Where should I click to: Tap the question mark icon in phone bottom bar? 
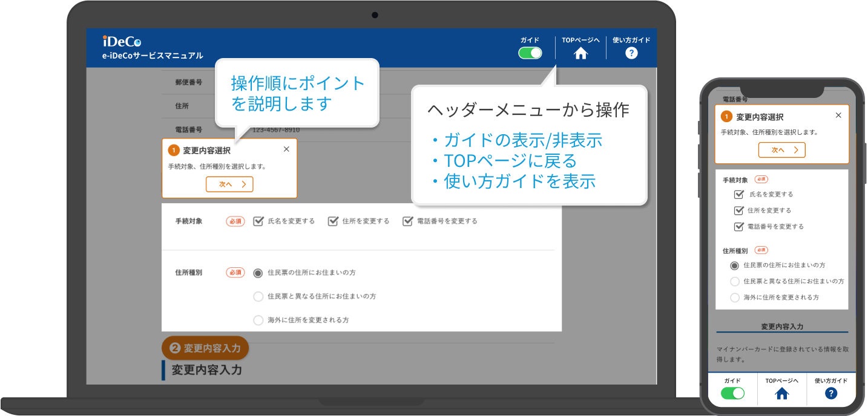point(831,394)
